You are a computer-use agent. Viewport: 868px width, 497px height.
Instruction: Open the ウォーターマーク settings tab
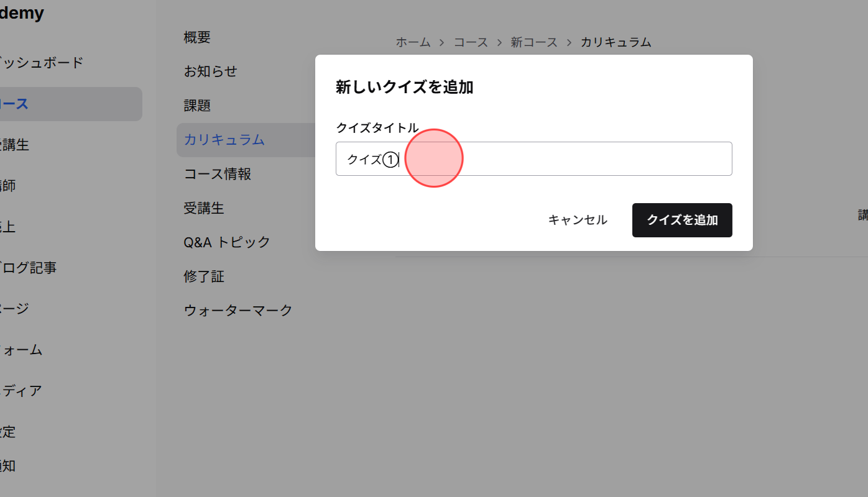pos(237,310)
